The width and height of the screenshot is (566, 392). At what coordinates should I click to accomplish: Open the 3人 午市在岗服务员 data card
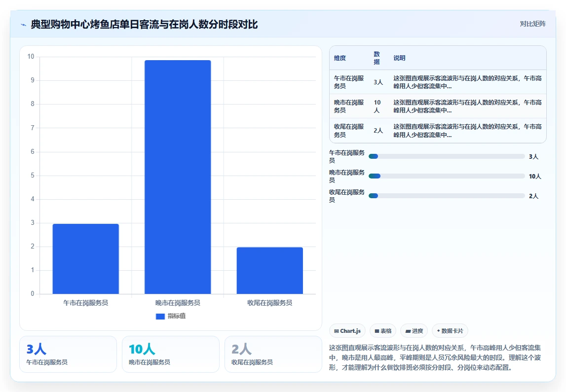[x=68, y=354]
